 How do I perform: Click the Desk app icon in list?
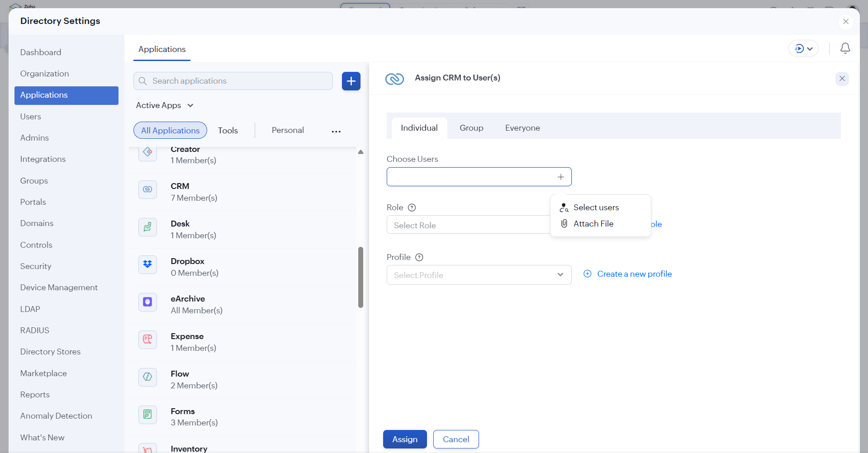[147, 227]
